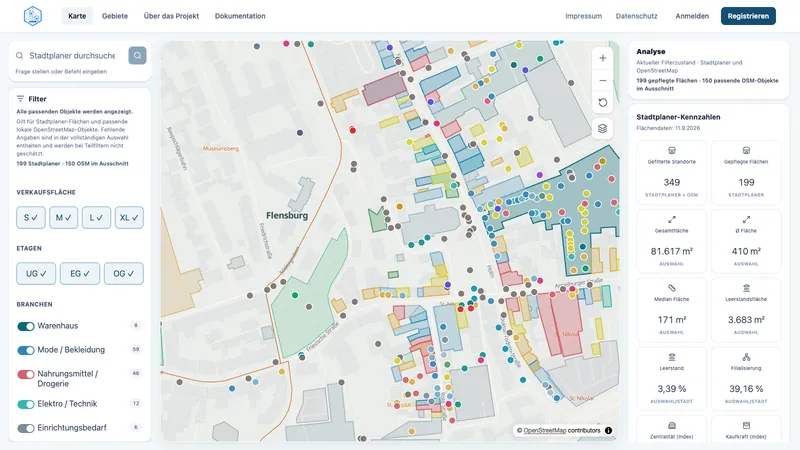800x450 pixels.
Task: Toggle Verkaufsfläche size L
Action: point(96,217)
